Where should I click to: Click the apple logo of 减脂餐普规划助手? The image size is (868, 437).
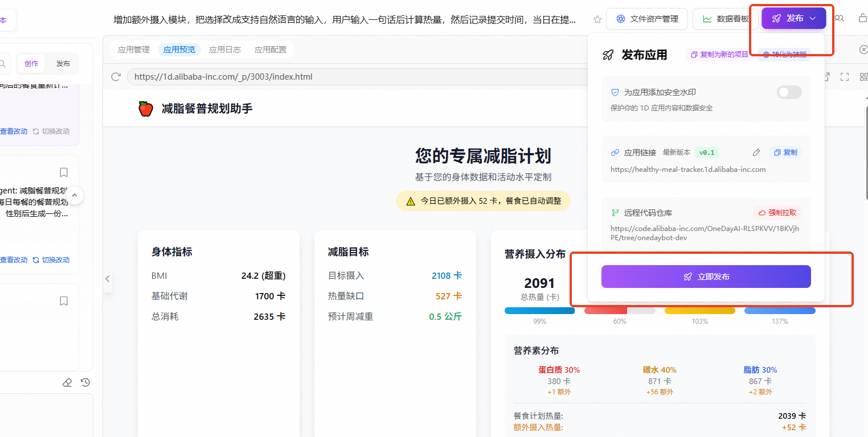146,109
